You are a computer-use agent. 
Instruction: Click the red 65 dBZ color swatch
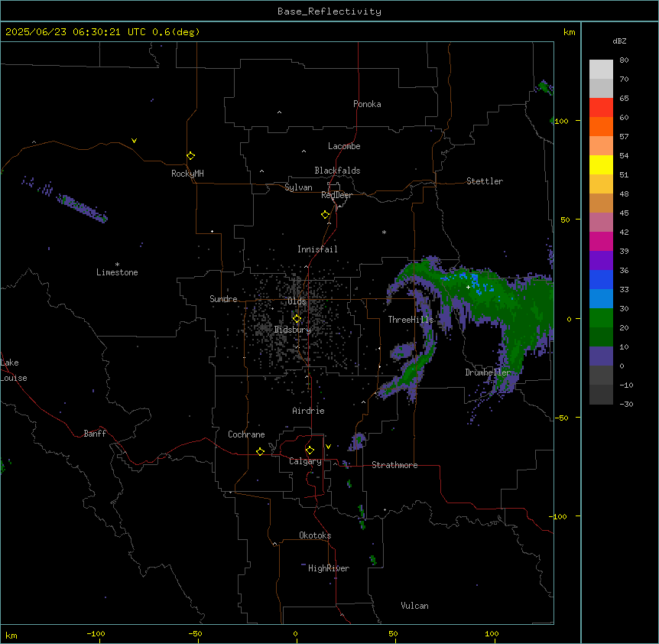(601, 107)
